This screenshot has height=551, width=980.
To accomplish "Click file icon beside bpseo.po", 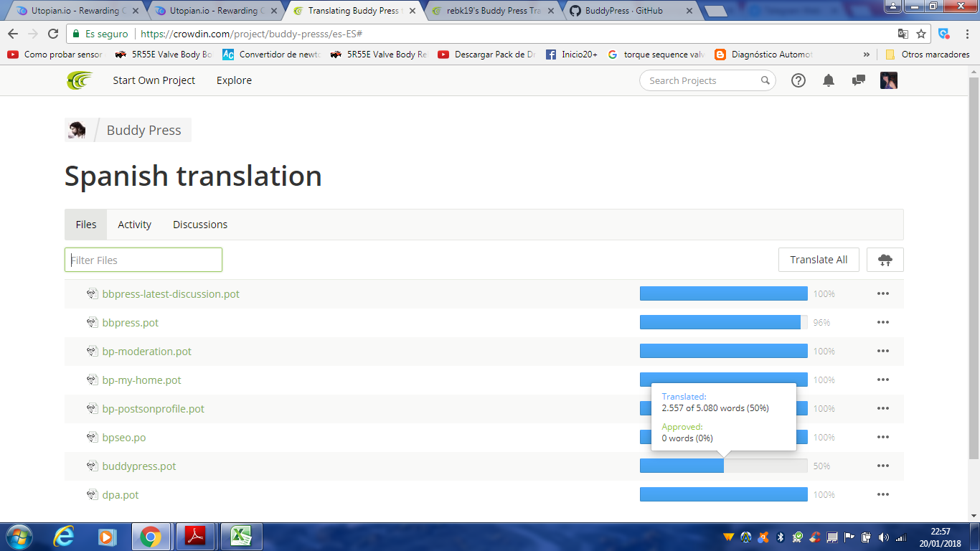I will 92,437.
